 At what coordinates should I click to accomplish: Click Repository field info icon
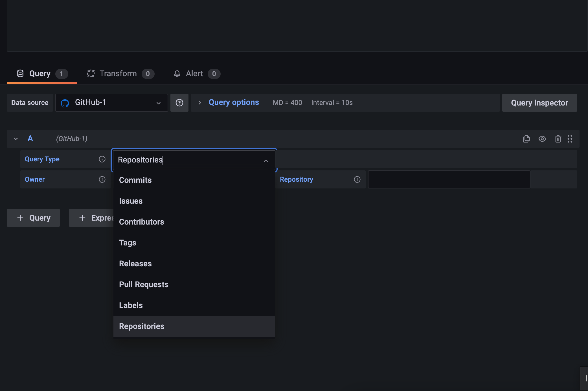357,179
